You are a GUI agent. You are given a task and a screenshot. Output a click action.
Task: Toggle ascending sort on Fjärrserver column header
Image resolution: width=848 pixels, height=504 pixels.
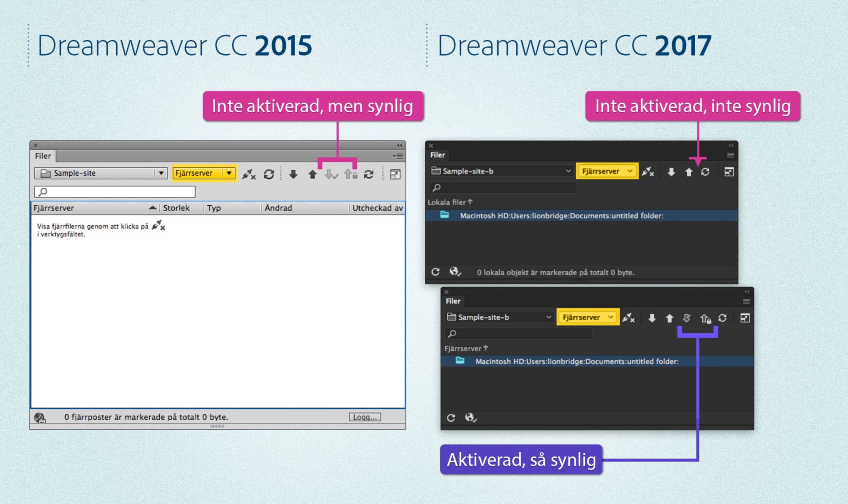[153, 208]
